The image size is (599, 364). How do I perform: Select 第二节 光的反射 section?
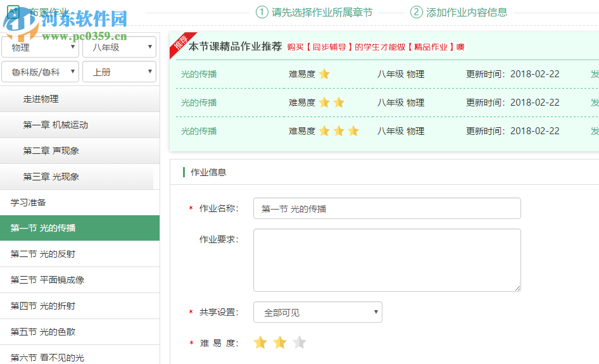[x=80, y=254]
